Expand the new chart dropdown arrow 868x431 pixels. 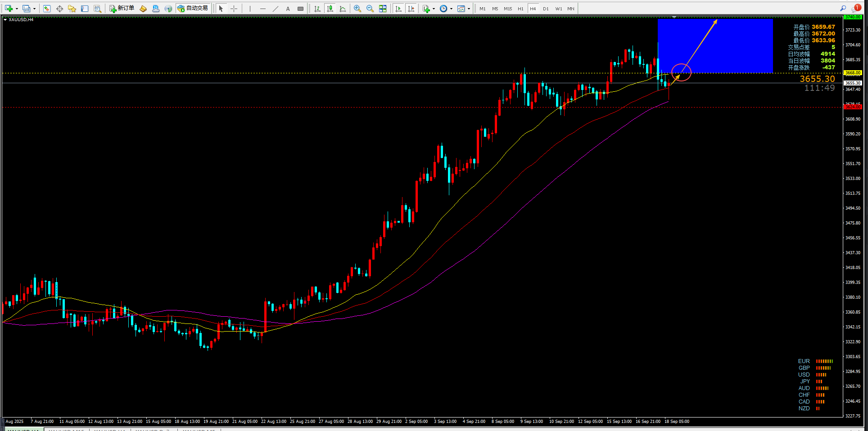click(17, 9)
